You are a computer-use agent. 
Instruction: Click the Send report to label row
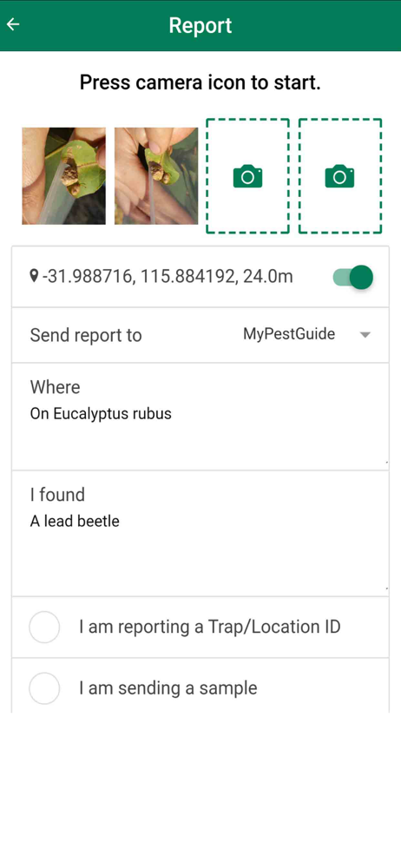(x=200, y=335)
